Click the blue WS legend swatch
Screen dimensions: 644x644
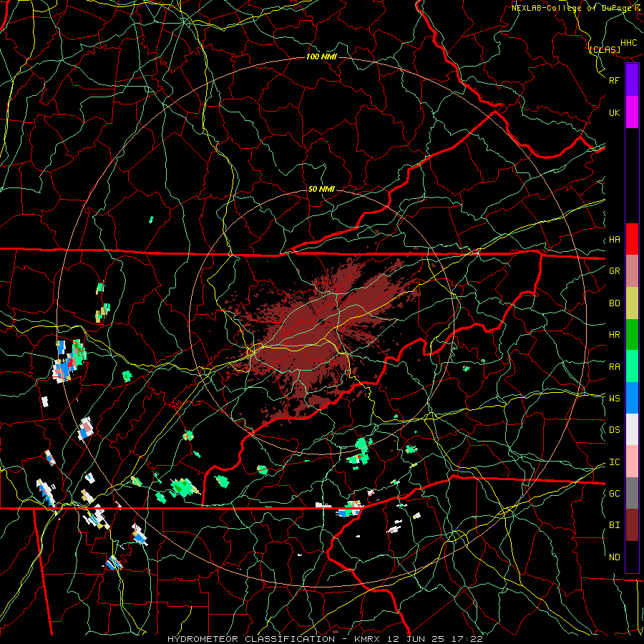(632, 398)
